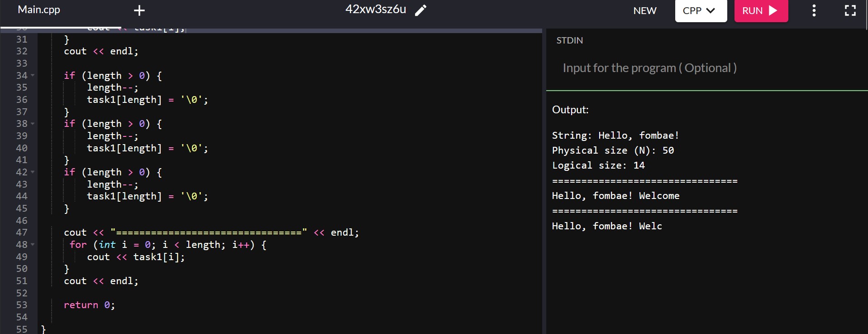Place the cursor at the end of line 51
The image size is (868, 334).
[139, 281]
